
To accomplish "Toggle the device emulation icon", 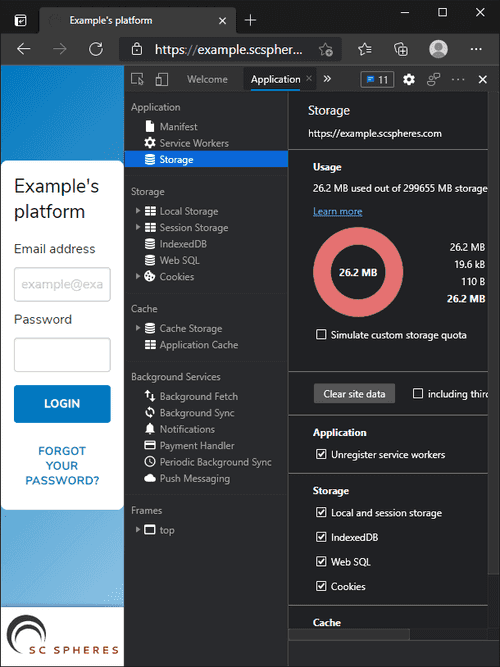I will coord(162,79).
